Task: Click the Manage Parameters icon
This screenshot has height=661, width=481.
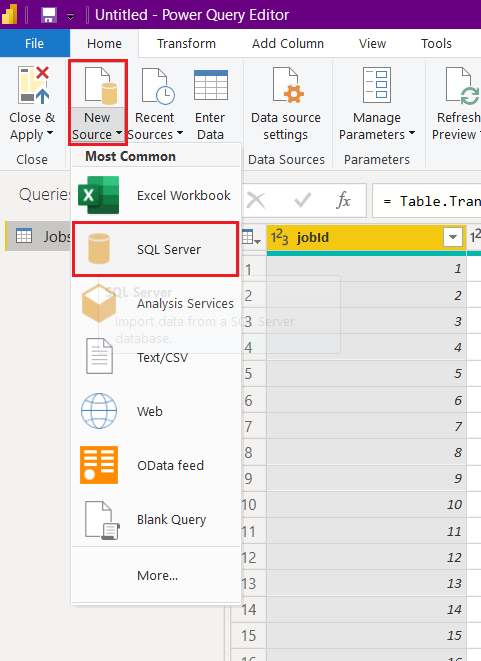Action: click(377, 85)
